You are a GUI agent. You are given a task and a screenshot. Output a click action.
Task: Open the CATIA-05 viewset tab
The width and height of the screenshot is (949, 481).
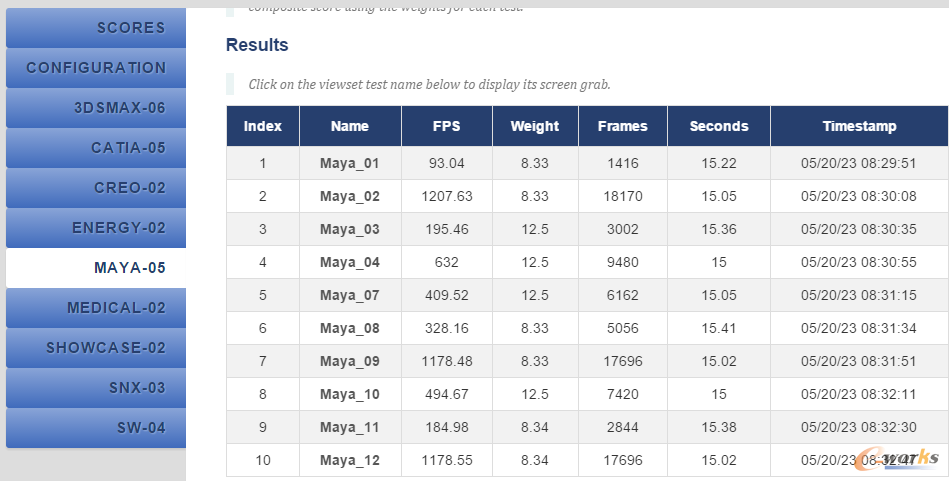click(x=96, y=148)
